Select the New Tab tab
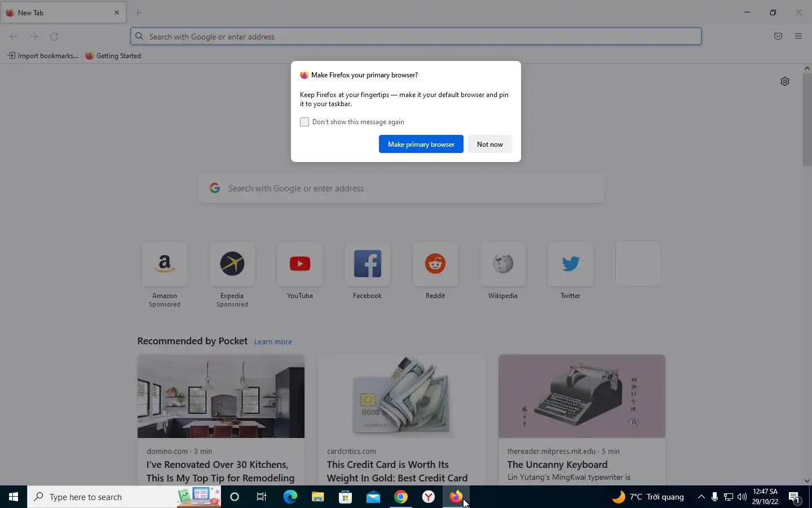The image size is (812, 508). (x=63, y=12)
